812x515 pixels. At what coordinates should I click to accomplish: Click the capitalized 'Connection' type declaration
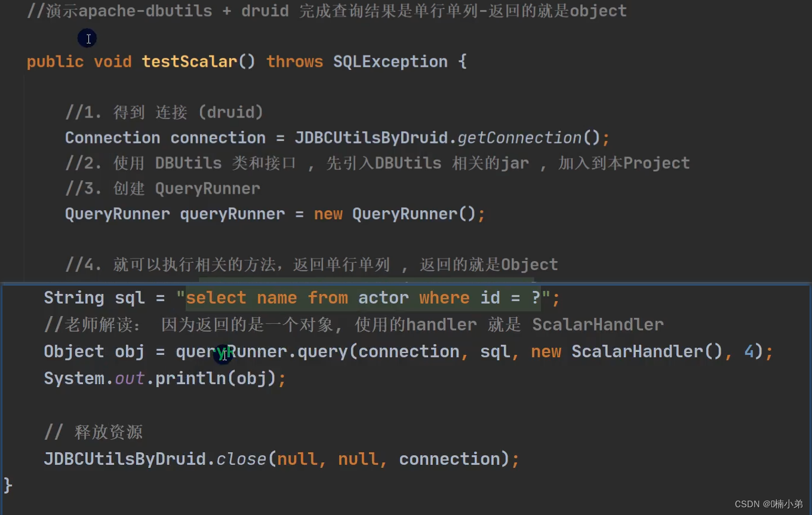tap(112, 137)
